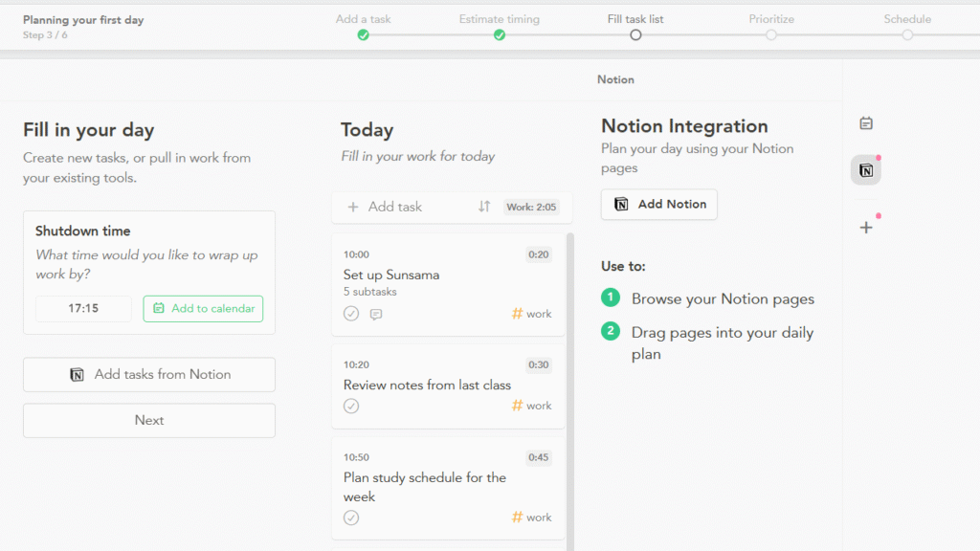The width and height of the screenshot is (980, 551).
Task: Click the 10:00 start time on Set up Sunsama
Action: pos(356,254)
